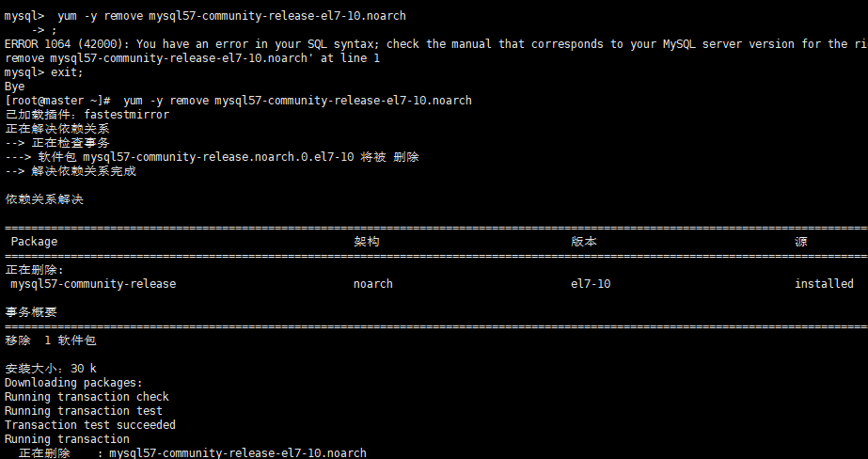Click the '已加载插件：fastestmirror' line
The width and height of the screenshot is (868, 459).
coord(87,115)
